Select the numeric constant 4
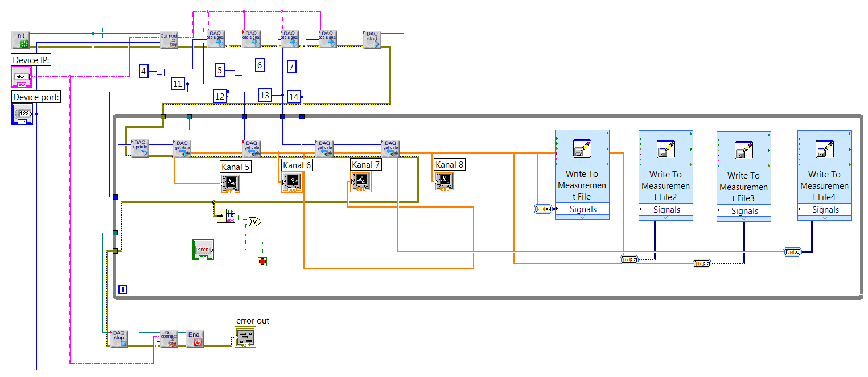The height and width of the screenshot is (377, 868). tap(144, 71)
